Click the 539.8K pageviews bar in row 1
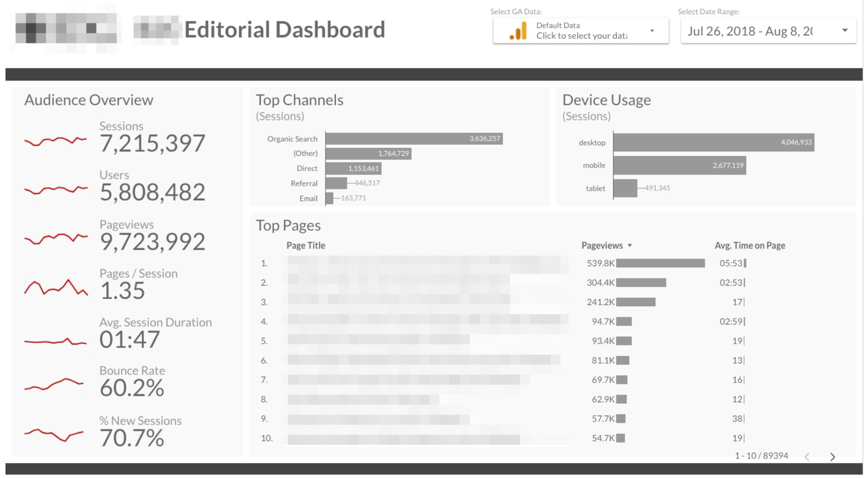This screenshot has width=868, height=478. coord(660,263)
